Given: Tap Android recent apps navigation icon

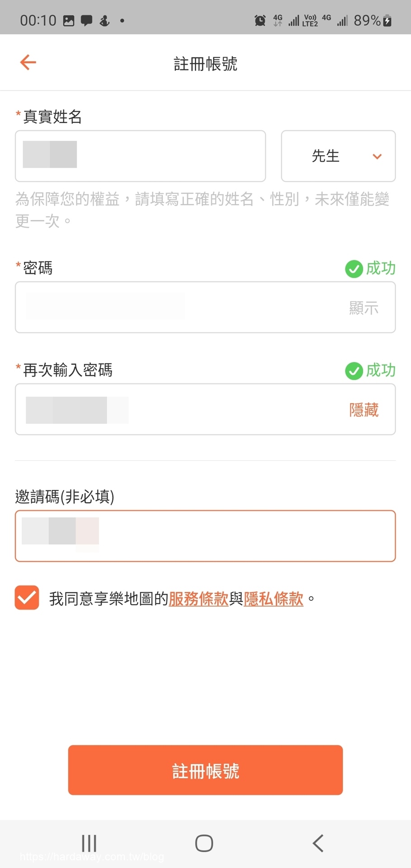Looking at the screenshot, I should point(89,843).
